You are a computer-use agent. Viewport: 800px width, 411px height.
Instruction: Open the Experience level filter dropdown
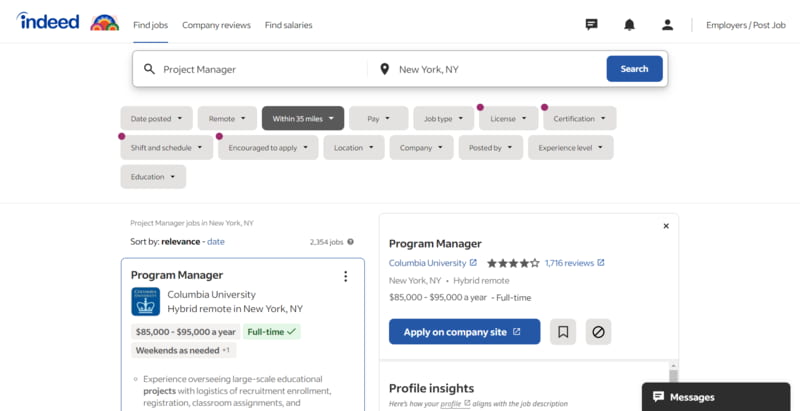tap(570, 148)
